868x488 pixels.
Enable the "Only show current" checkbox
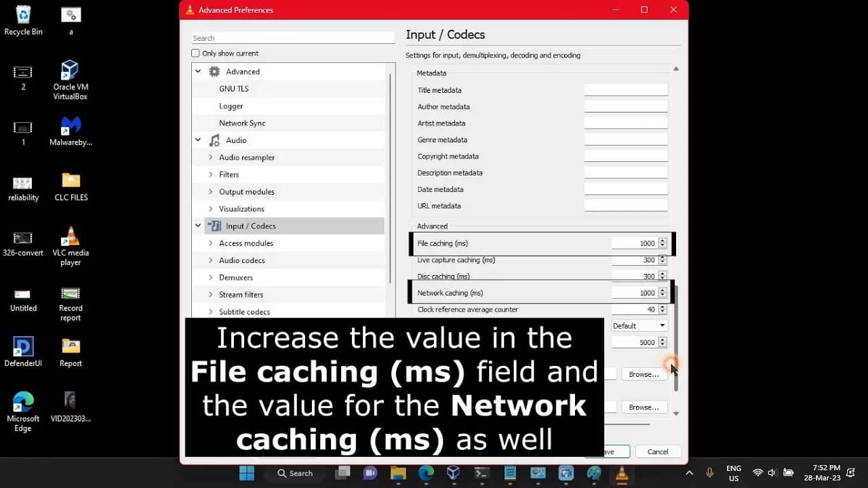pyautogui.click(x=195, y=53)
